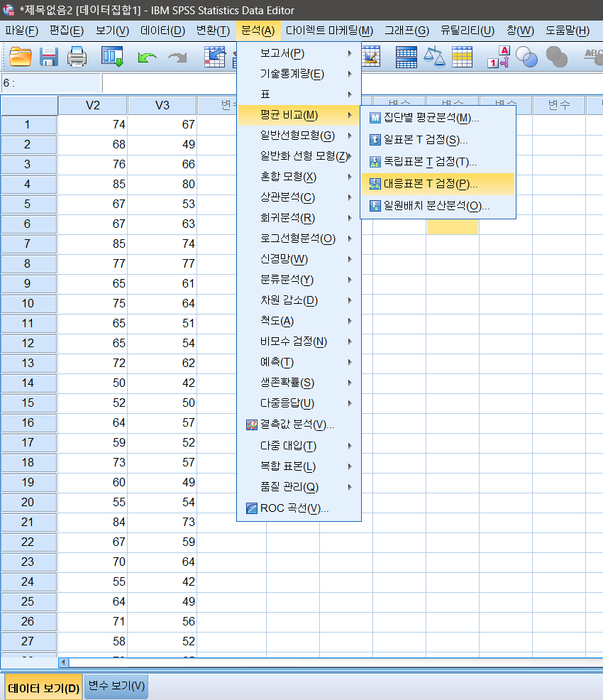
Task: Open the 도움말(H) menu
Action: pyautogui.click(x=568, y=31)
